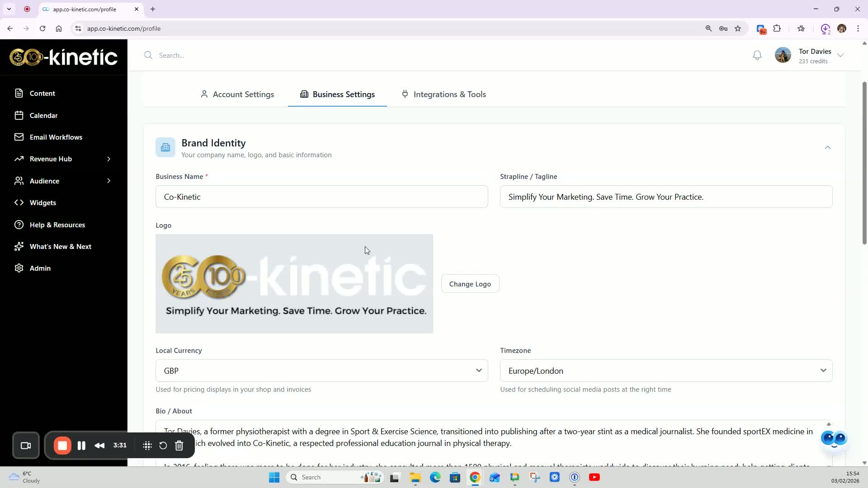
Task: Open the weather widget showing 6°C Cloudy
Action: 25,478
